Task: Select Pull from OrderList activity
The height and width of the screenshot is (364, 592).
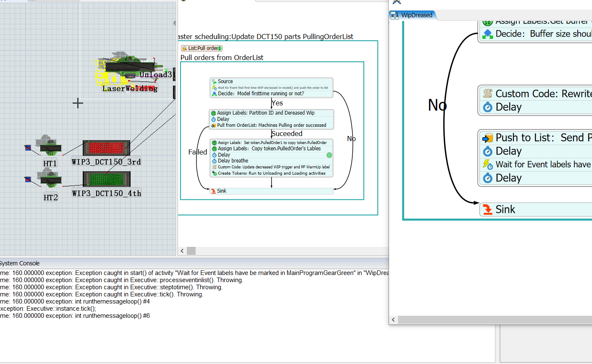Action: tap(271, 125)
